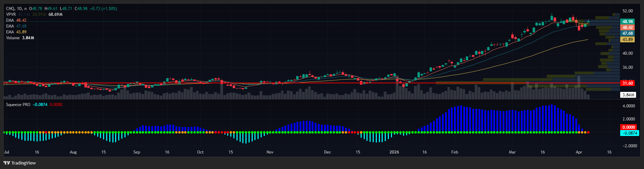Click the 52.00 level on the price scale
This screenshot has height=169, width=644.
[x=627, y=11]
